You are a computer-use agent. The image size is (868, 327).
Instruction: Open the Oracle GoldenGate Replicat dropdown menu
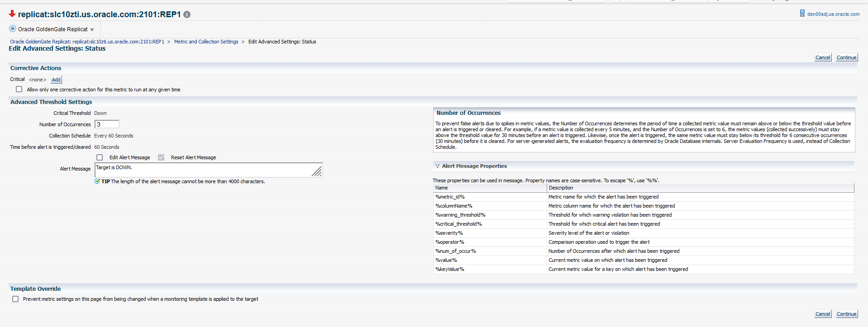tap(92, 30)
